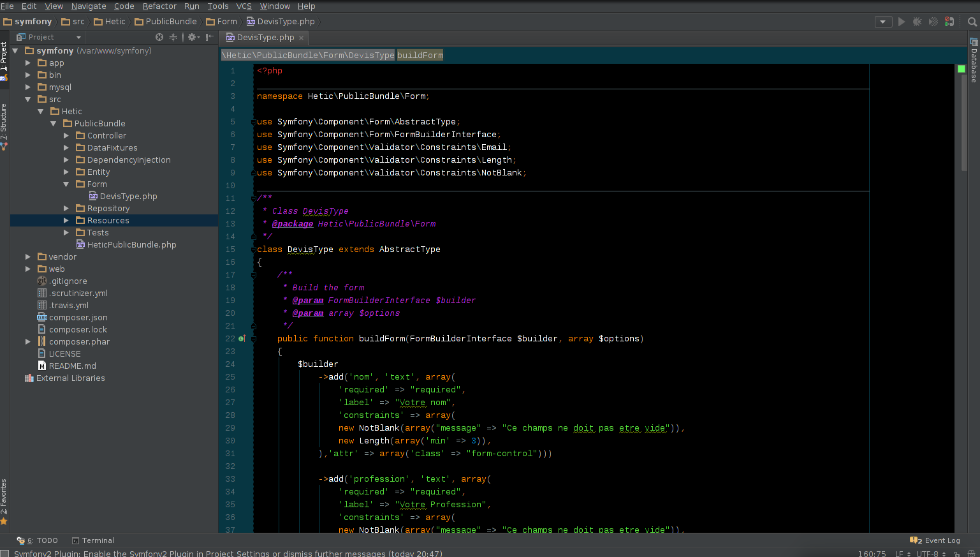Collapse the Form folder
This screenshot has width=980, height=557.
66,184
